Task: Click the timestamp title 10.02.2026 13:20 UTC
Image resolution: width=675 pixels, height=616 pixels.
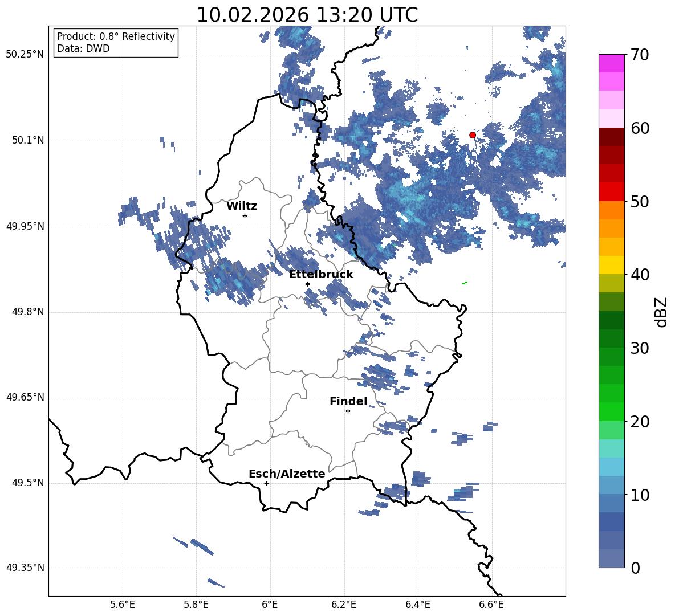Action: click(x=307, y=15)
